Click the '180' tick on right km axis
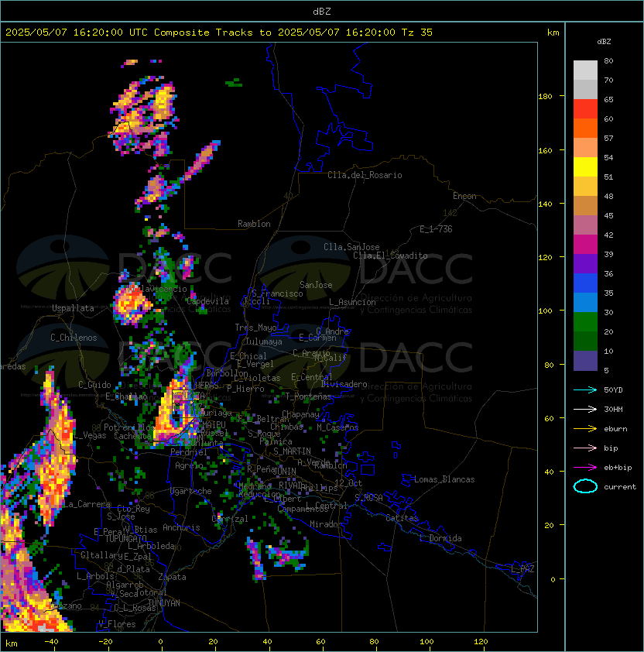The width and height of the screenshot is (644, 652). pyautogui.click(x=545, y=97)
